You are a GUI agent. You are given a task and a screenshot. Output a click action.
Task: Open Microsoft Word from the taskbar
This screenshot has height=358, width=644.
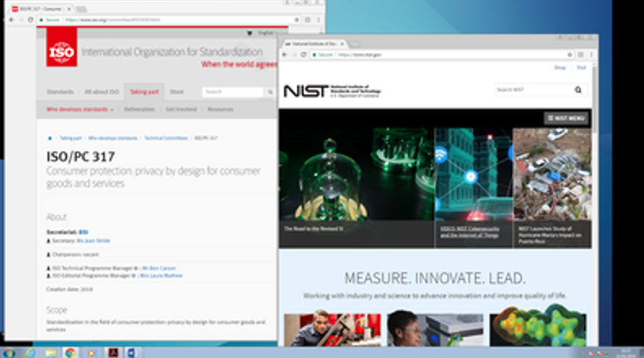pos(132,353)
